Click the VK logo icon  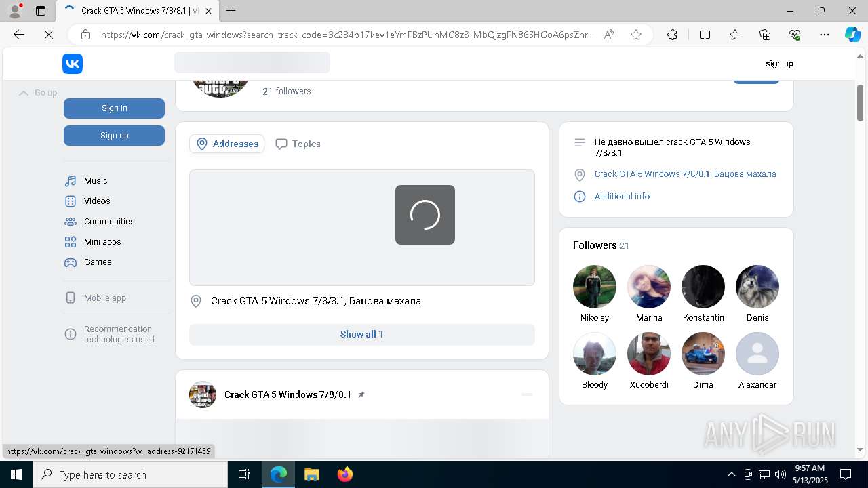(x=73, y=64)
